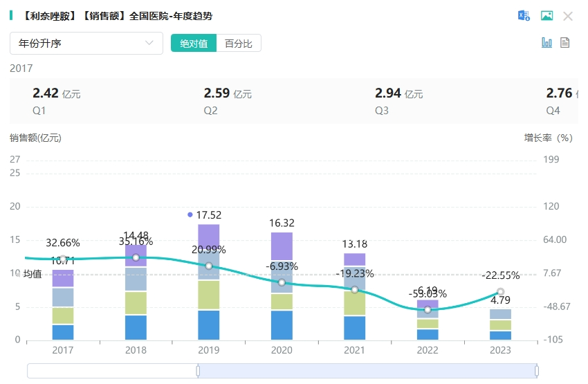Click the dark blue Q1 segment of 2020 bar
588x384 pixels.
pyautogui.click(x=282, y=325)
